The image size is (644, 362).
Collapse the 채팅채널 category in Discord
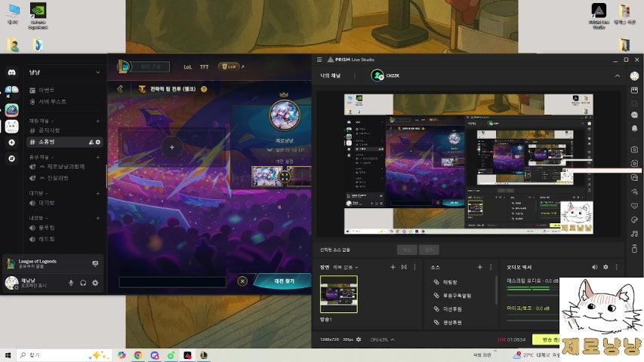tap(41, 121)
